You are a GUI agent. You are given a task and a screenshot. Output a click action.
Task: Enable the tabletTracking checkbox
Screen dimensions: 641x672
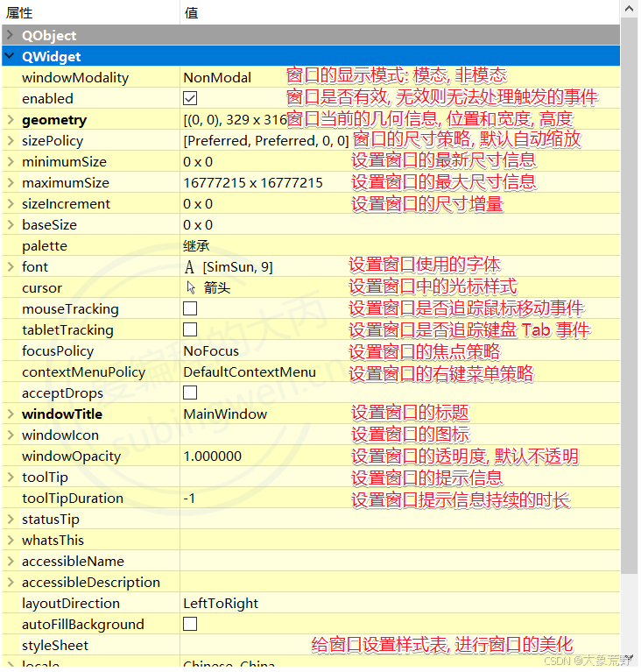pos(190,329)
